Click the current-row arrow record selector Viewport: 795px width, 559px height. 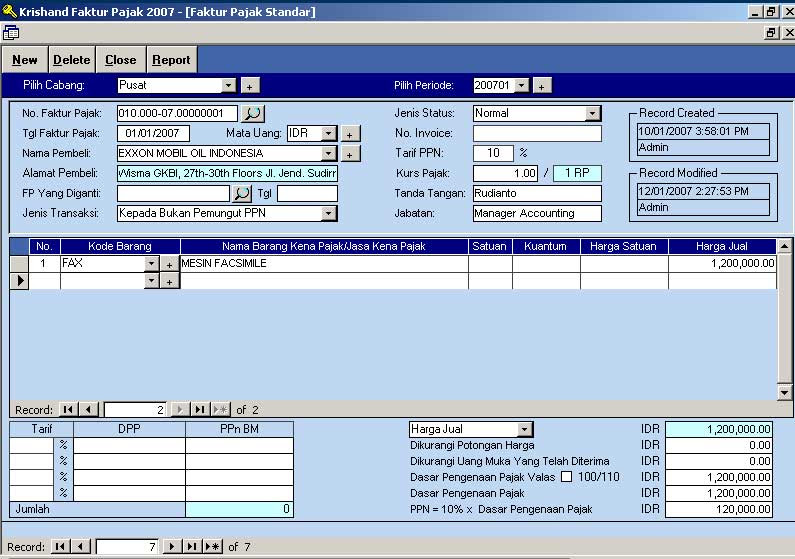point(19,281)
